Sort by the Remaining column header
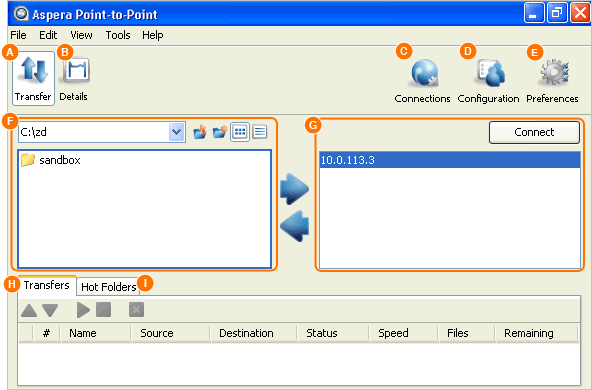 [x=537, y=333]
